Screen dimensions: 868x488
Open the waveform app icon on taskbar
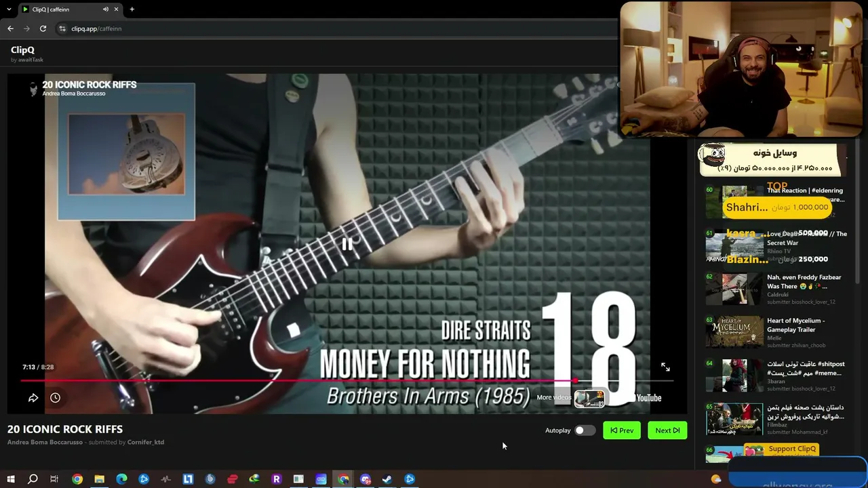point(166,479)
